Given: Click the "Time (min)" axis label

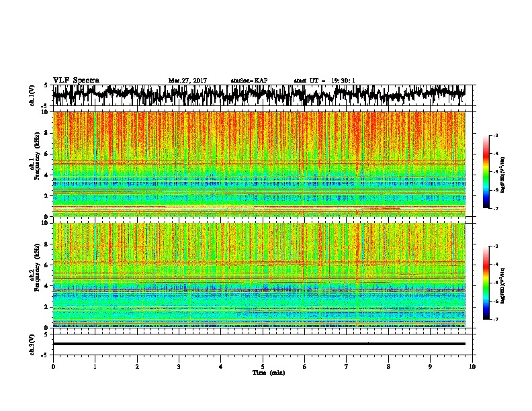Looking at the screenshot, I should (269, 373).
